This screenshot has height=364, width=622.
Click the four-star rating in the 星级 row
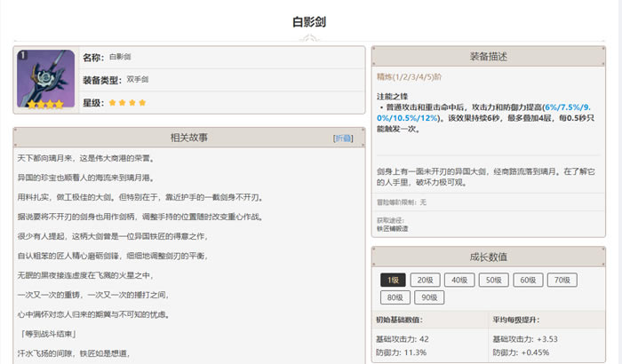tap(126, 103)
